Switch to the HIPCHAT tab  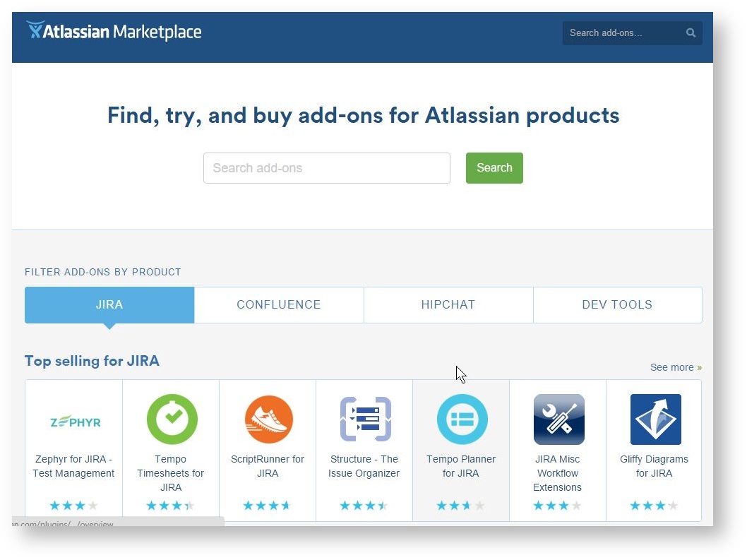[x=448, y=305]
